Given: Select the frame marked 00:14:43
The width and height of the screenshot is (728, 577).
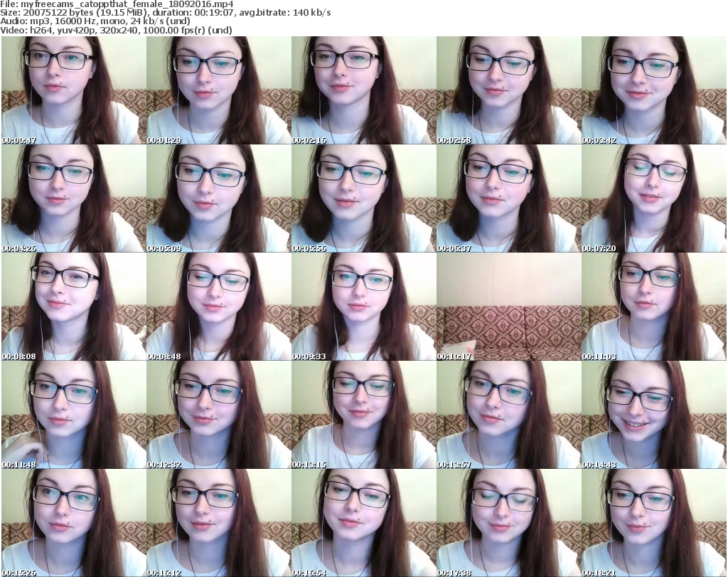Looking at the screenshot, I should [x=653, y=415].
